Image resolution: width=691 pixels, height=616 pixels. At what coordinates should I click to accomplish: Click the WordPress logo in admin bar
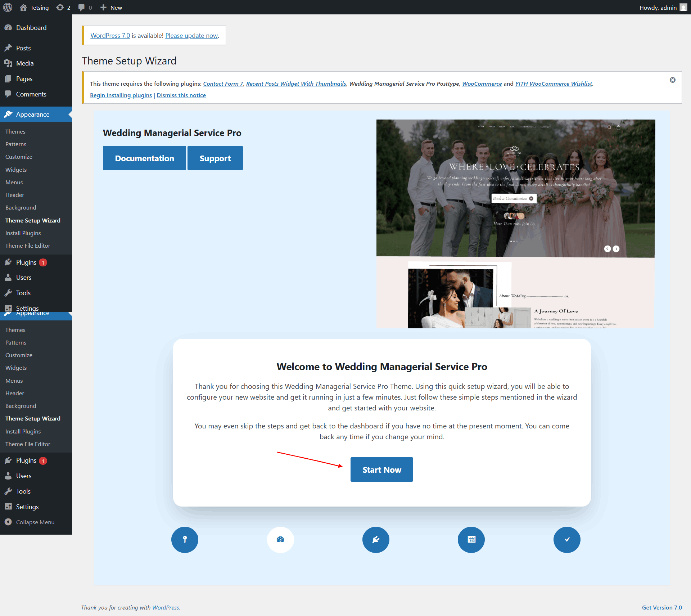8,8
